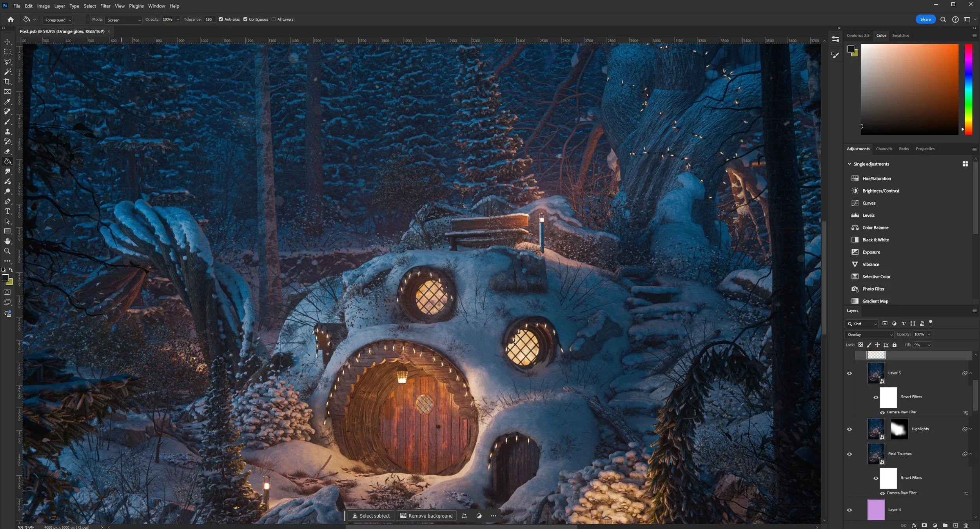Viewport: 980px width, 529px height.
Task: Click the Tolerance input field
Action: click(209, 19)
